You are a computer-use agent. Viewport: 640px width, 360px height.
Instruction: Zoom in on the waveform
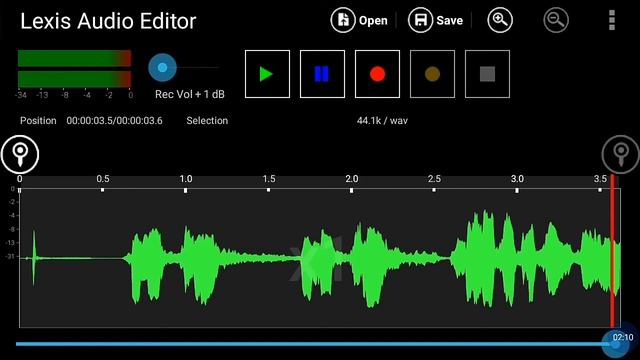[500, 20]
